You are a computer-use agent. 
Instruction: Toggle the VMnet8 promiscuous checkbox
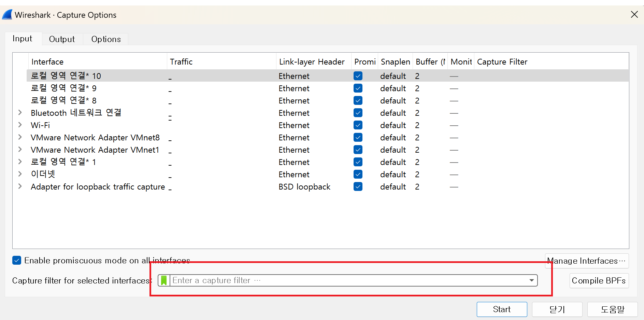(x=358, y=137)
